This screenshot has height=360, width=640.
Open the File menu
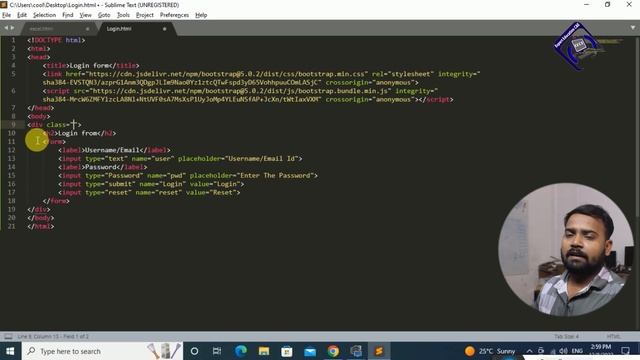click(x=7, y=15)
